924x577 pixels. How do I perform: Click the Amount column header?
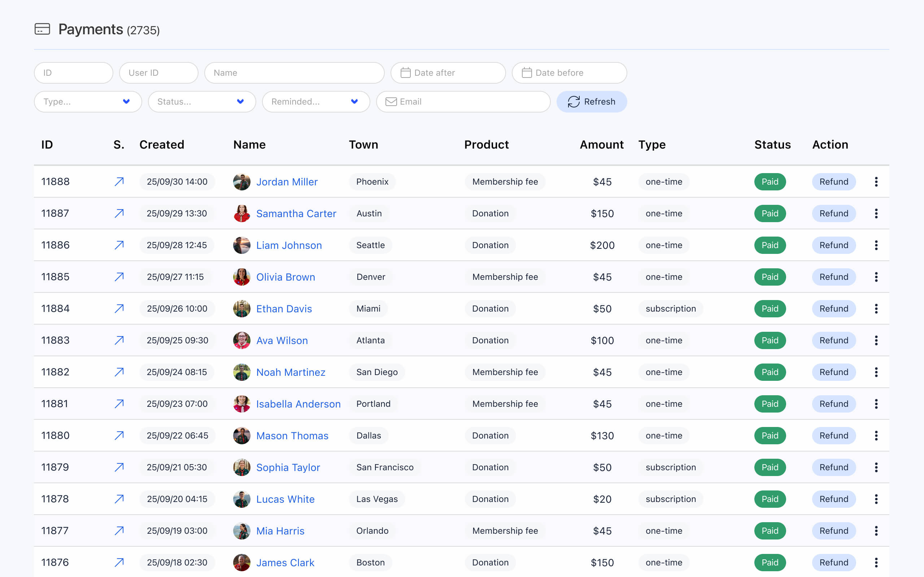[x=601, y=145]
